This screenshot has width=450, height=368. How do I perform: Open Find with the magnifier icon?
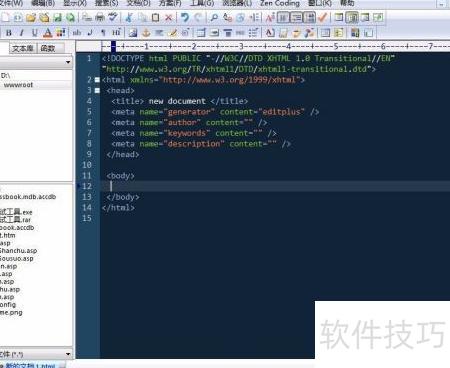pyautogui.click(x=214, y=17)
